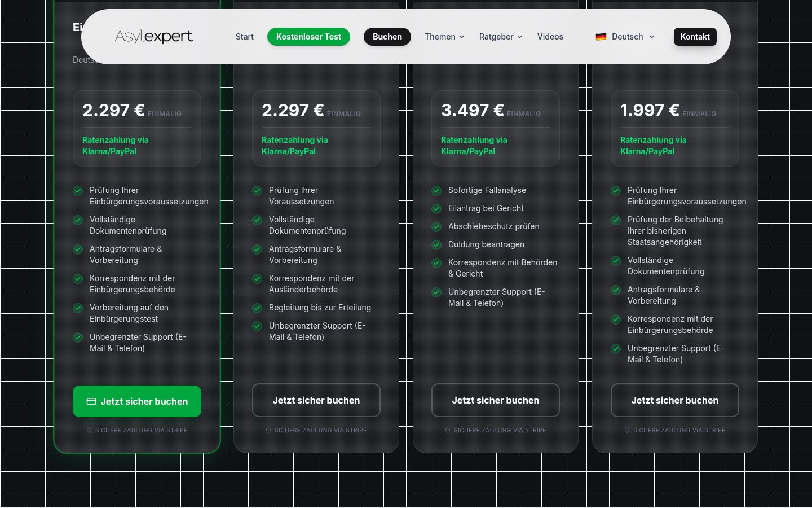
Task: Click the Begleitung bis zur Erteilung text
Action: (320, 308)
